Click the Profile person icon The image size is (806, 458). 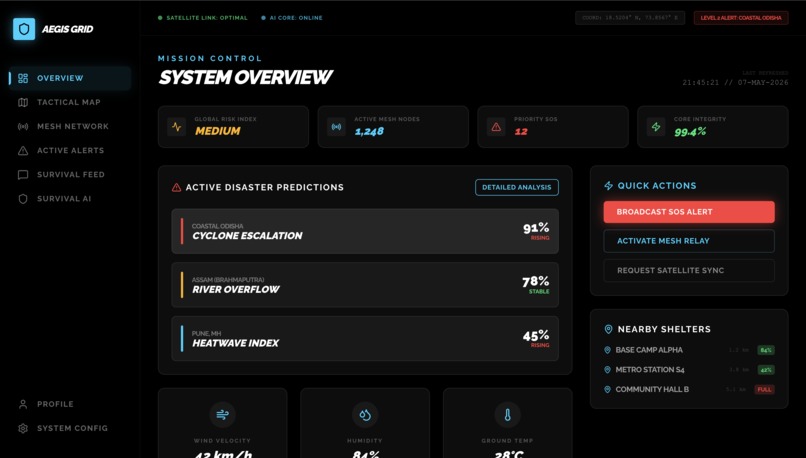tap(23, 404)
